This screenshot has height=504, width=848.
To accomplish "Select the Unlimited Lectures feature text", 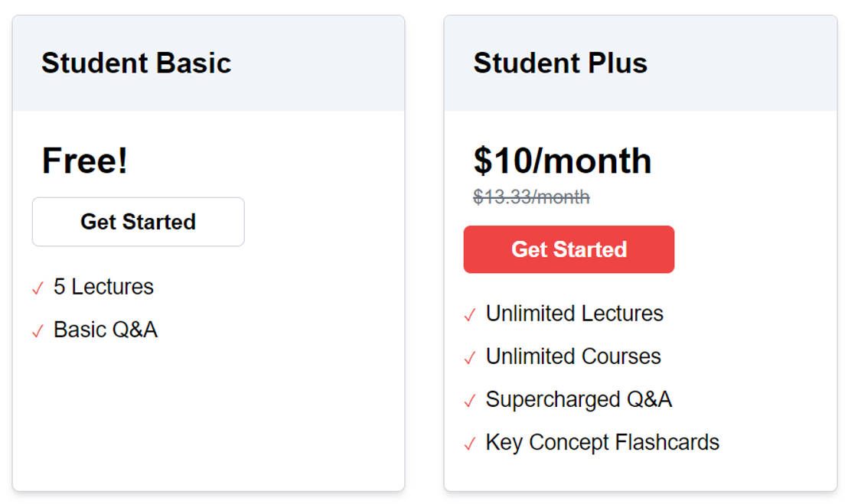I will point(574,314).
